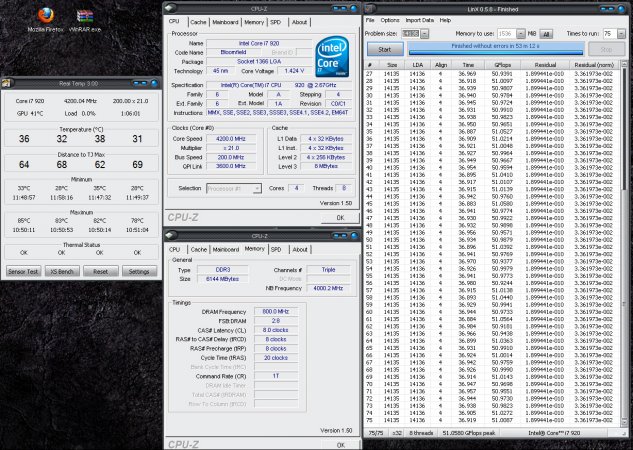Open About tab in CPU-Z processor window
This screenshot has width=633, height=450.
tap(300, 22)
